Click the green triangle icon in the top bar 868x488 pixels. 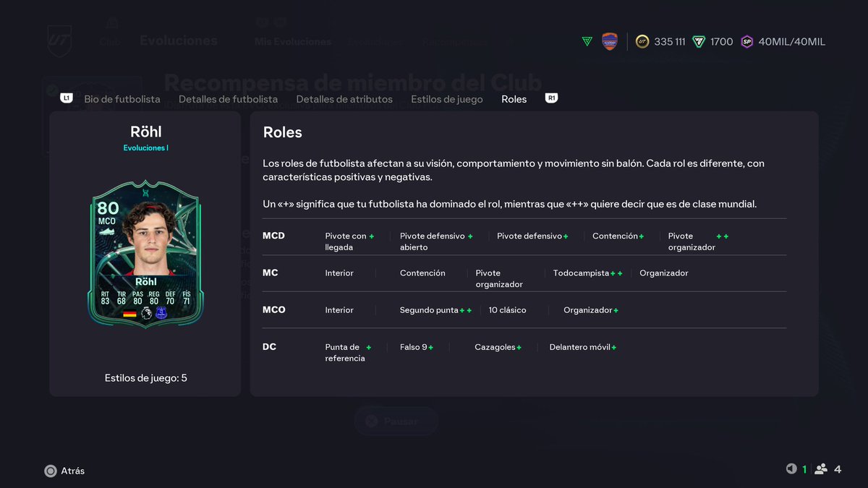click(x=587, y=42)
